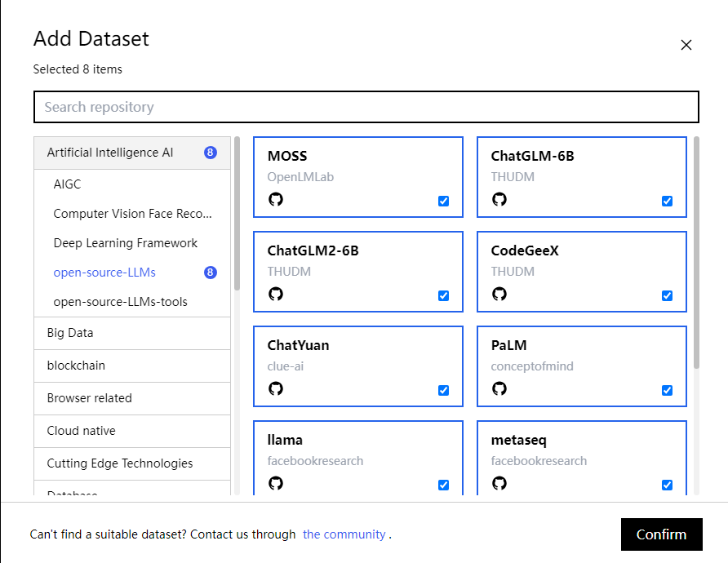The height and width of the screenshot is (563, 728).
Task: Uncheck the ChatGLM-6B dataset checkbox
Action: pos(667,201)
